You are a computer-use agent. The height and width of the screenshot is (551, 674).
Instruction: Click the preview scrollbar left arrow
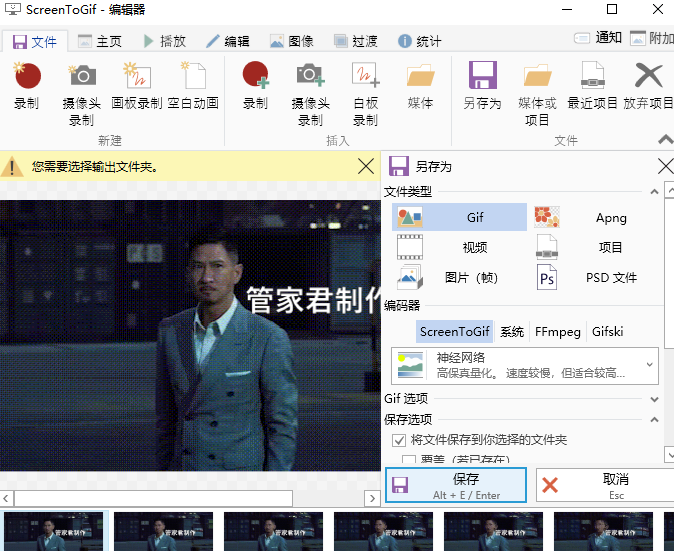6,499
